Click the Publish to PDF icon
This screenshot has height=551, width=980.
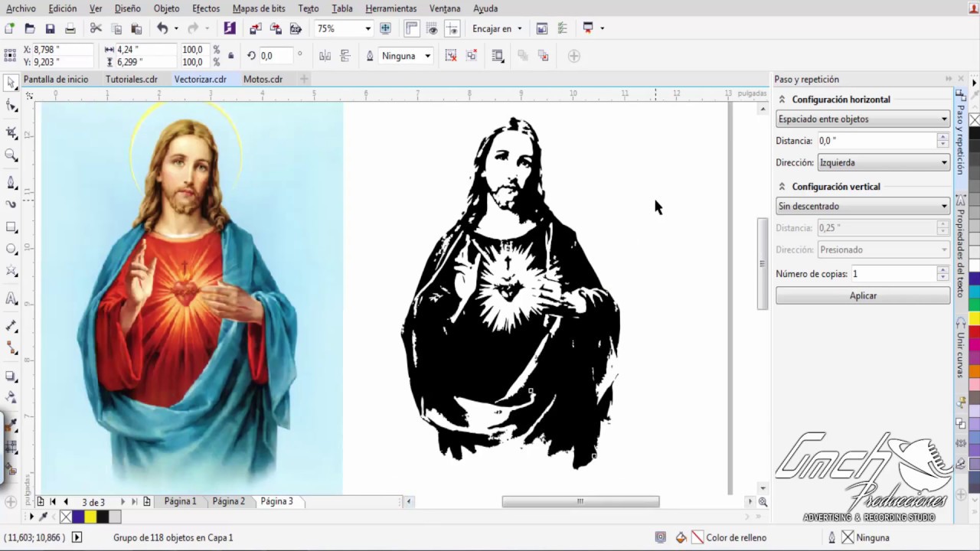[x=296, y=28]
